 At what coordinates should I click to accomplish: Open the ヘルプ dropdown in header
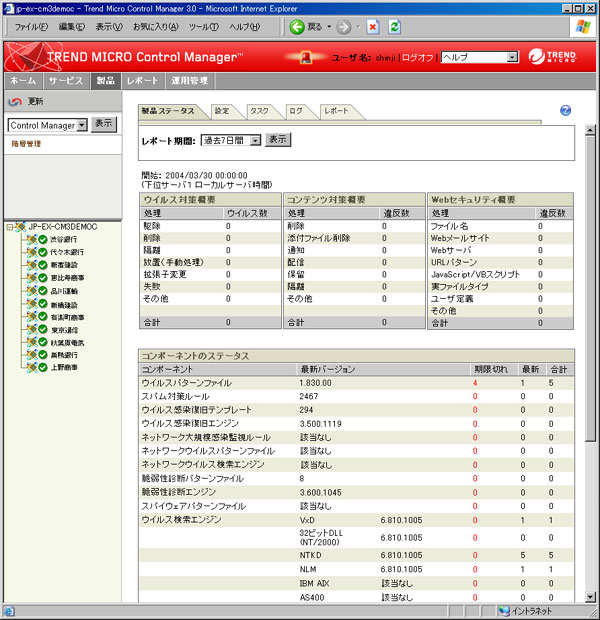pyautogui.click(x=512, y=57)
